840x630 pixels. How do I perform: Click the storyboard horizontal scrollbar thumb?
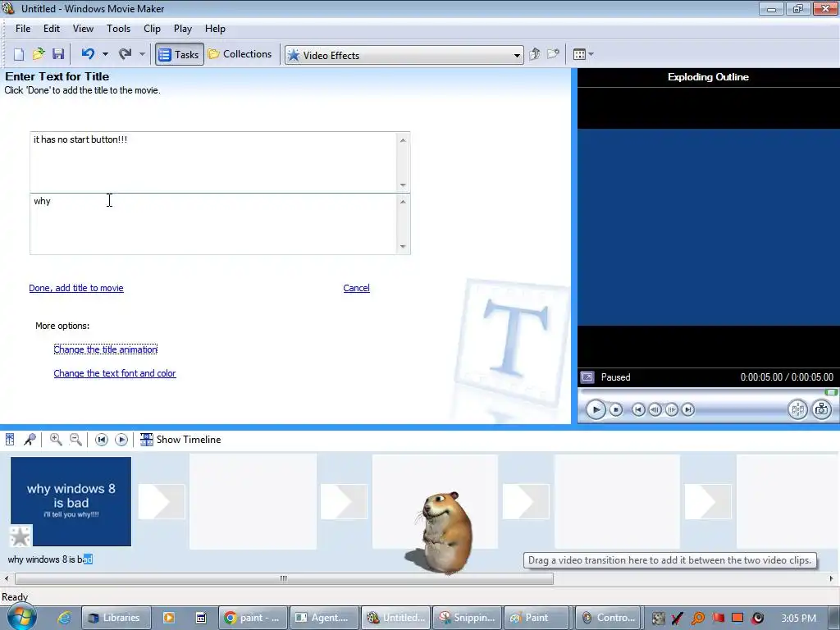pyautogui.click(x=284, y=578)
